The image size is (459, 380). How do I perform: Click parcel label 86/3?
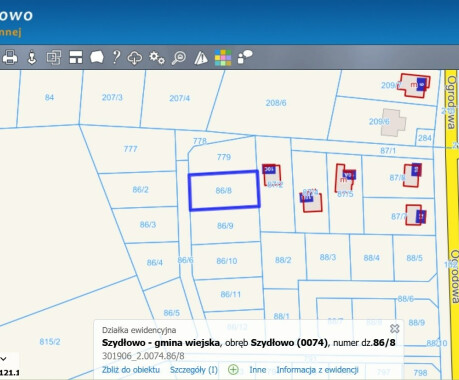[x=148, y=224]
